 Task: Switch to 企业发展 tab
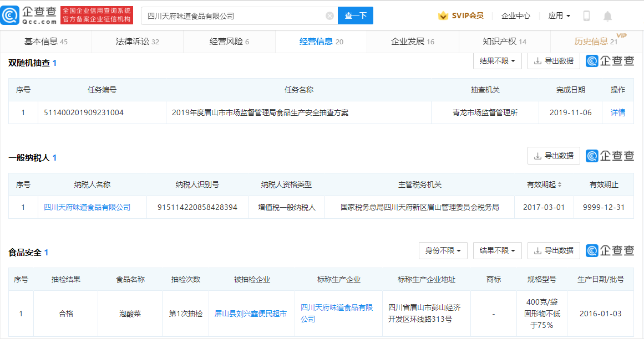[x=413, y=42]
